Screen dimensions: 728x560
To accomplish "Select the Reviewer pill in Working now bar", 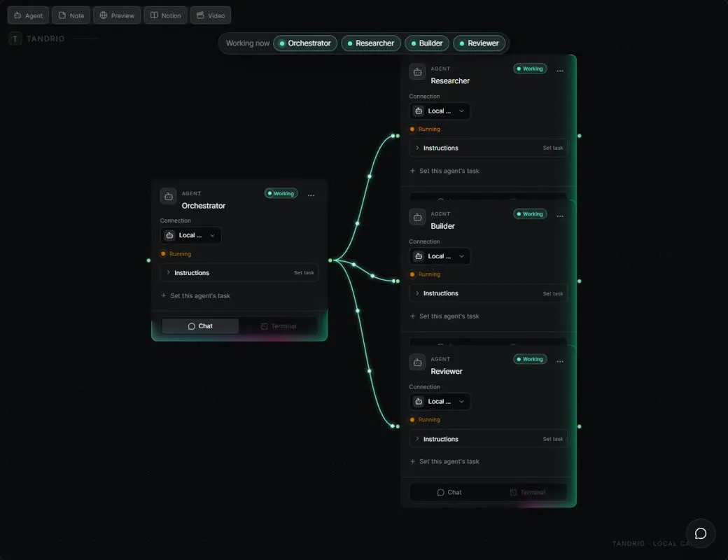I will [479, 43].
